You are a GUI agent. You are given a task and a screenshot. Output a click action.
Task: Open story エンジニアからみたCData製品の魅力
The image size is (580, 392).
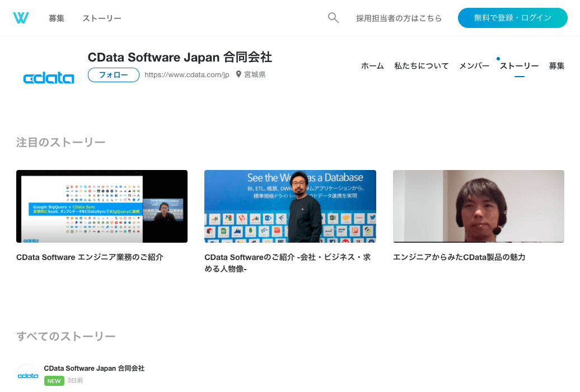pos(459,257)
